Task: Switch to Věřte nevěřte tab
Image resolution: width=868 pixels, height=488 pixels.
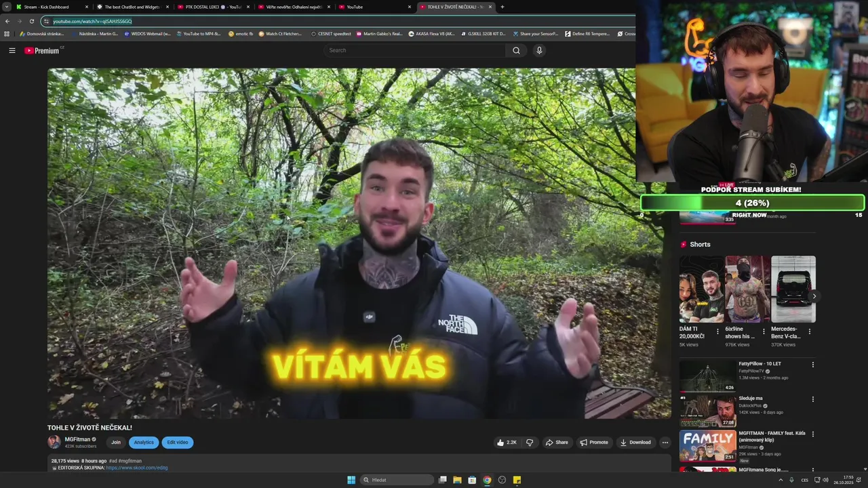Action: click(x=294, y=7)
